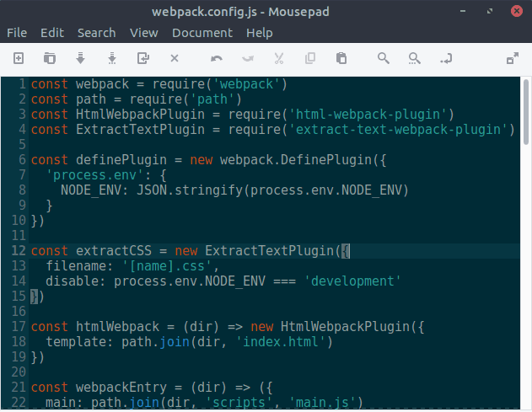Reload the document with the revert icon
The image size is (532, 412).
(x=143, y=58)
